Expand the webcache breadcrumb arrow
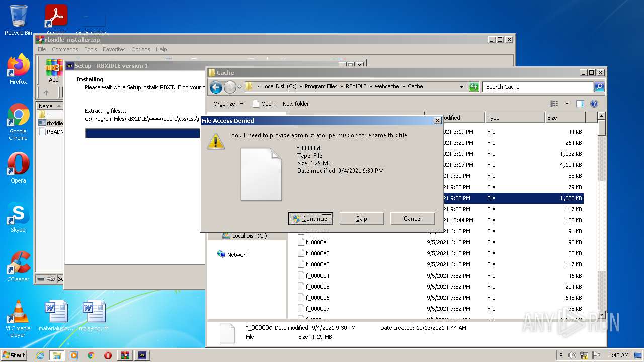The image size is (644, 362). coord(404,87)
